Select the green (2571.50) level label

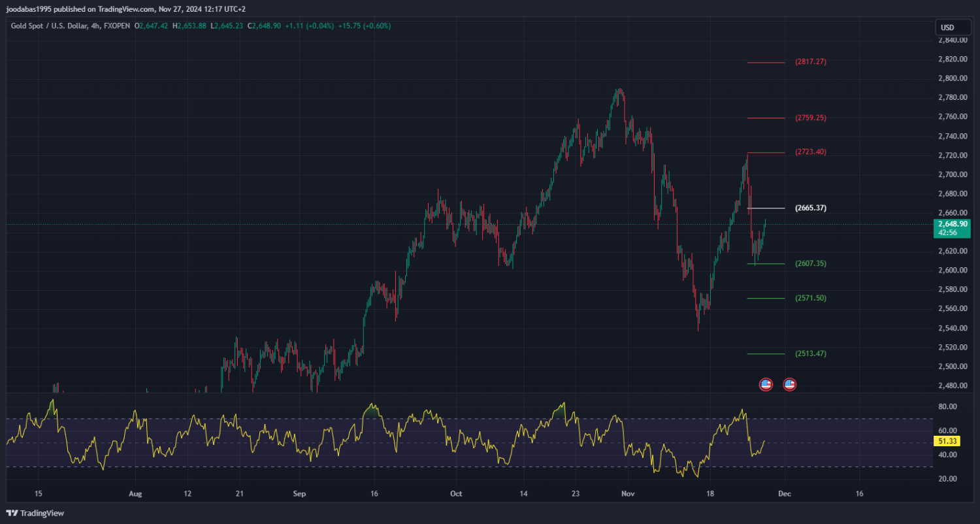(x=811, y=299)
